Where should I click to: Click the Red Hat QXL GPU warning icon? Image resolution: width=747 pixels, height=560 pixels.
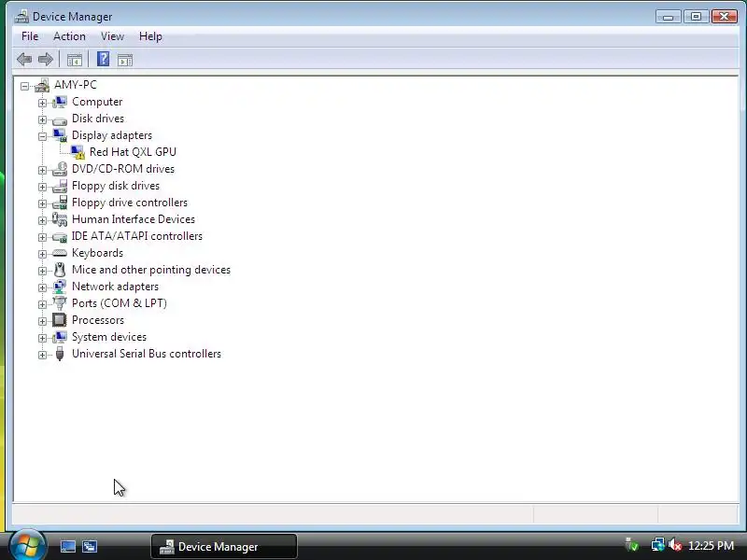click(78, 152)
